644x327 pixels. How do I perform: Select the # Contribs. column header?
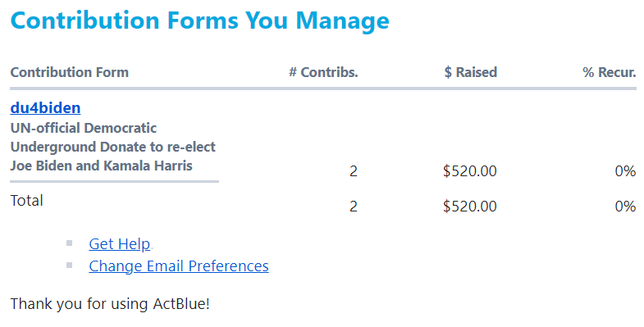coord(323,72)
